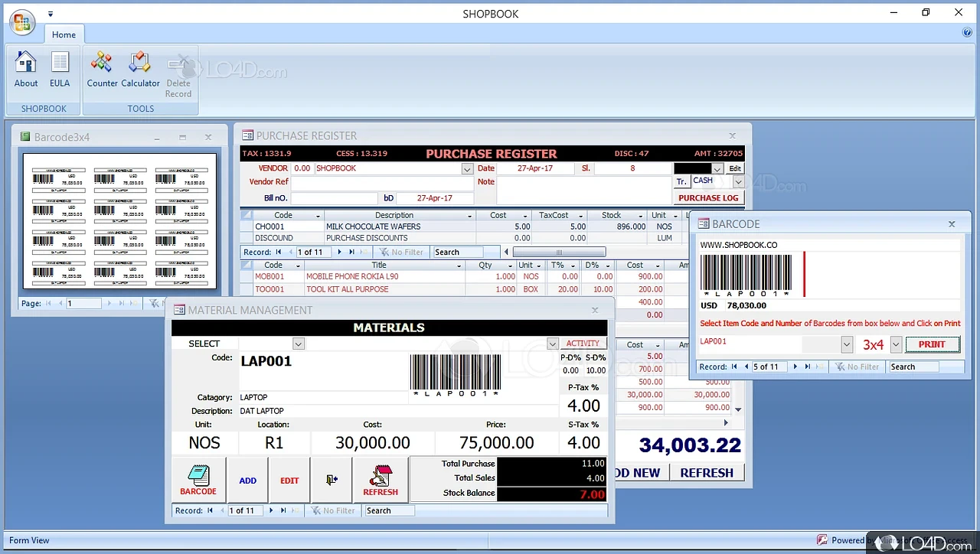Click the Page number box in Barcode3x4

[x=83, y=304]
